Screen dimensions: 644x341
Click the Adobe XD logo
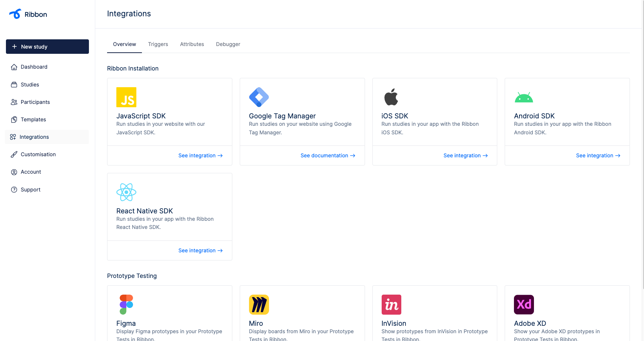[524, 305]
